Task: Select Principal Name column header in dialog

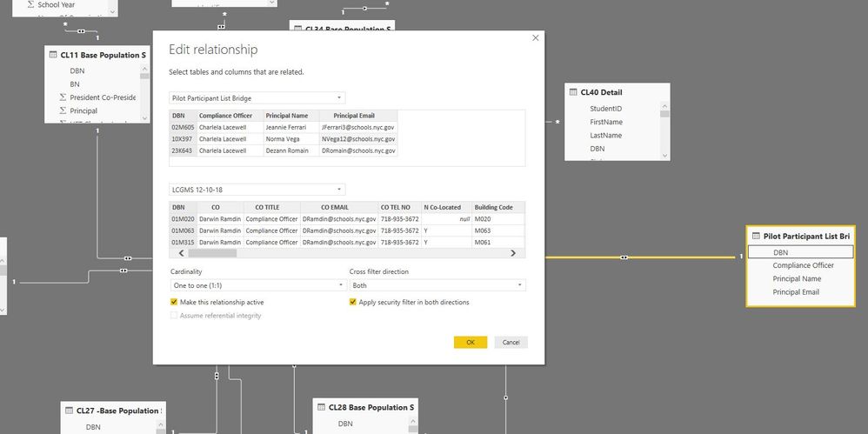Action: point(291,116)
